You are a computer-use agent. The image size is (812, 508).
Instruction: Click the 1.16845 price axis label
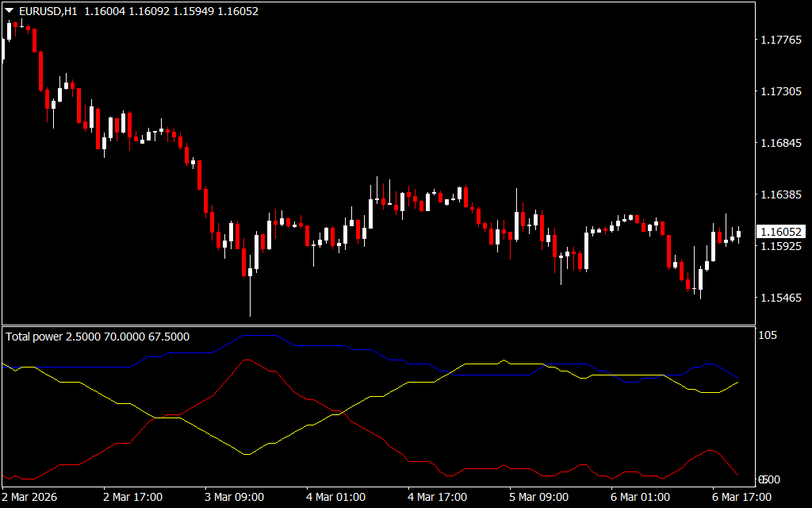click(779, 144)
